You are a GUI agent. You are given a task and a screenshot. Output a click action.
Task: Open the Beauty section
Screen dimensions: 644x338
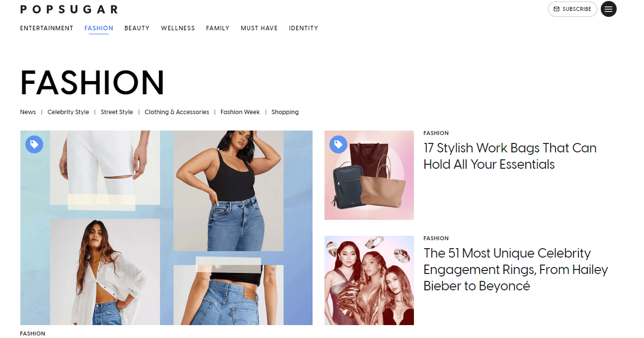(137, 28)
